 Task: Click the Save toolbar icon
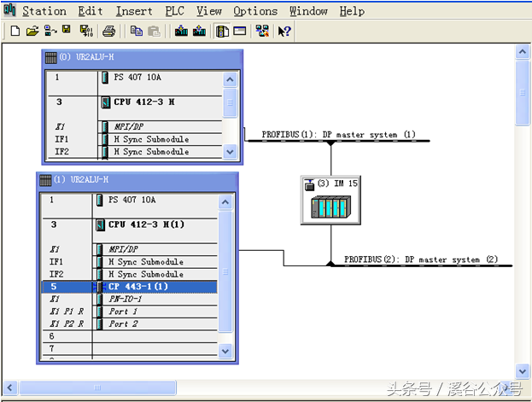67,31
